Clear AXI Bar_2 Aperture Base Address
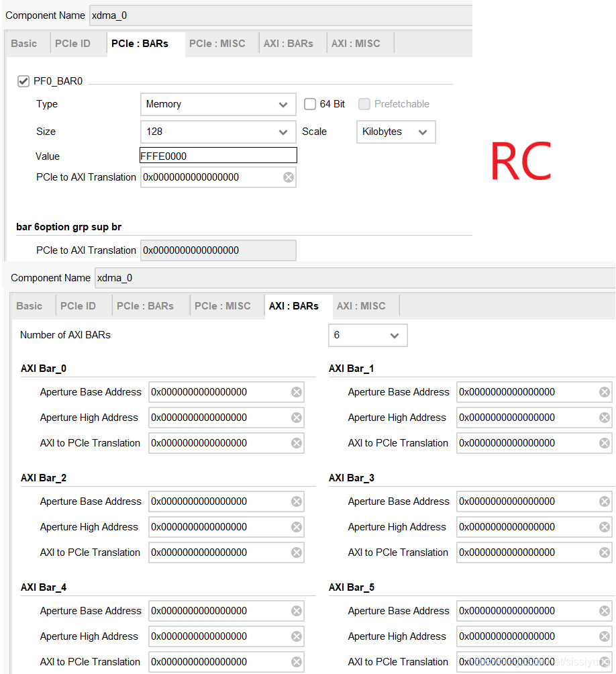Viewport: 616px width, 674px height. (297, 501)
